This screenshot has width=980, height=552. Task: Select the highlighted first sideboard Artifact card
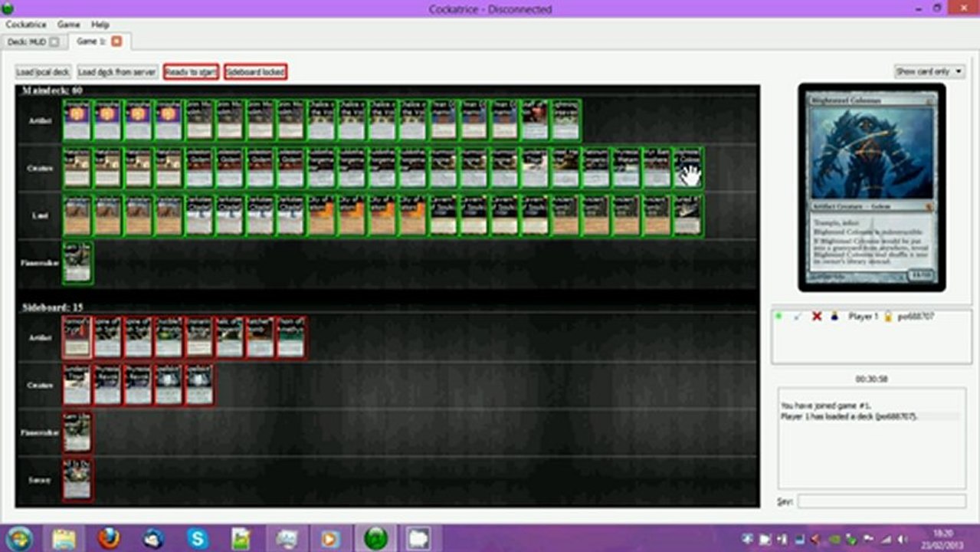click(x=77, y=337)
